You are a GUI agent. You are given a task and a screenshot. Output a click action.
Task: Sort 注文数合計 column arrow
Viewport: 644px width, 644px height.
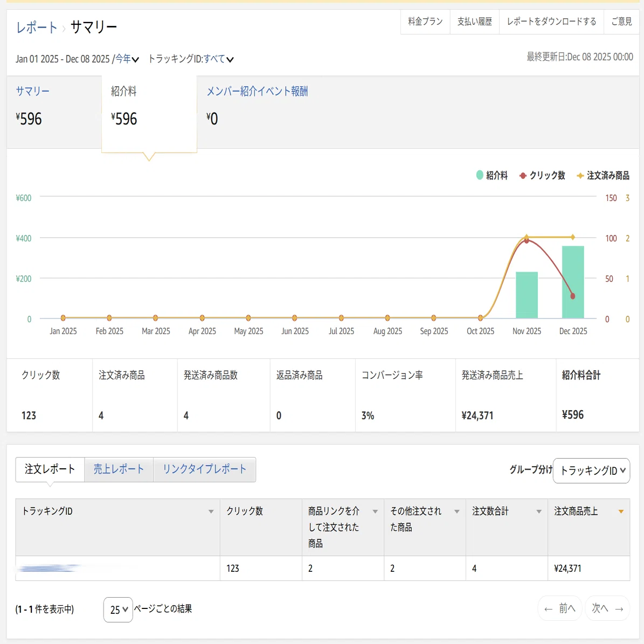click(539, 511)
